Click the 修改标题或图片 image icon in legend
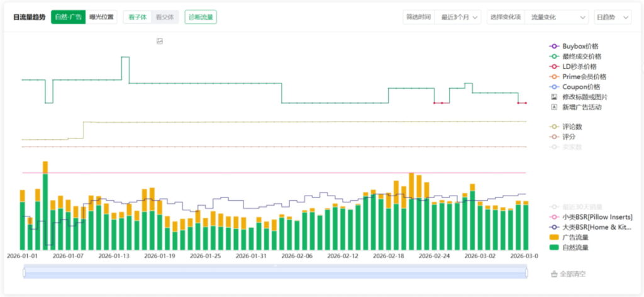The height and width of the screenshot is (297, 644). tap(554, 97)
